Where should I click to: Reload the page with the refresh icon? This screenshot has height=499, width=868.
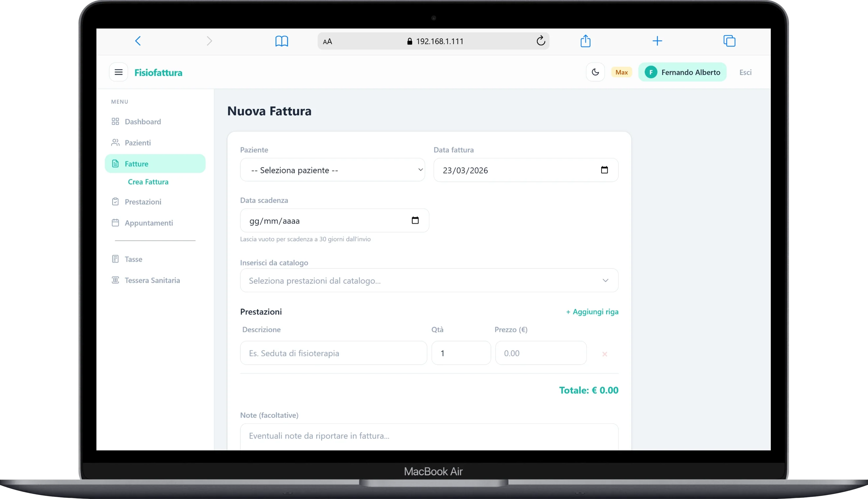[x=541, y=41]
